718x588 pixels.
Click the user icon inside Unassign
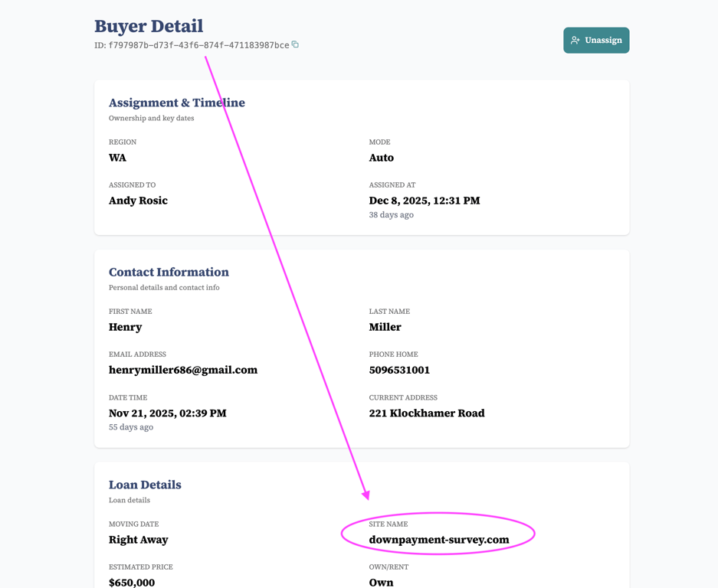pyautogui.click(x=575, y=41)
